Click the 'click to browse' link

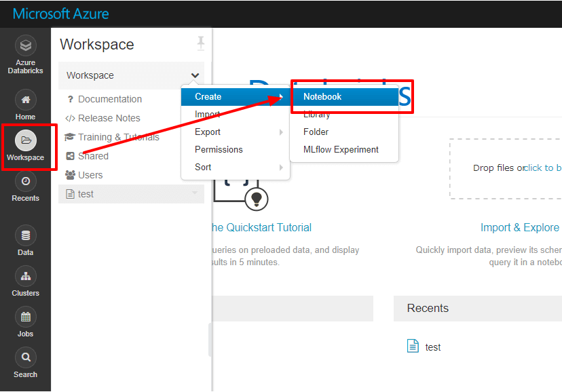(542, 168)
